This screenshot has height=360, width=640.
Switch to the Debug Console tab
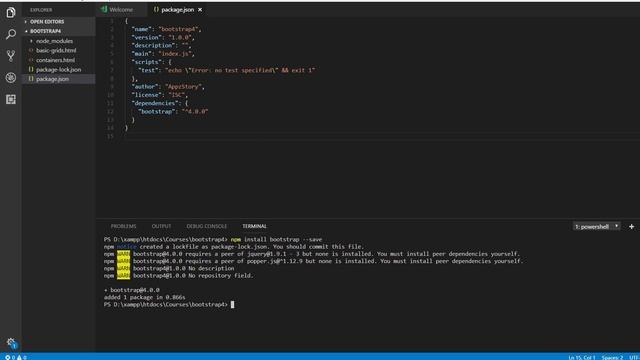207,226
